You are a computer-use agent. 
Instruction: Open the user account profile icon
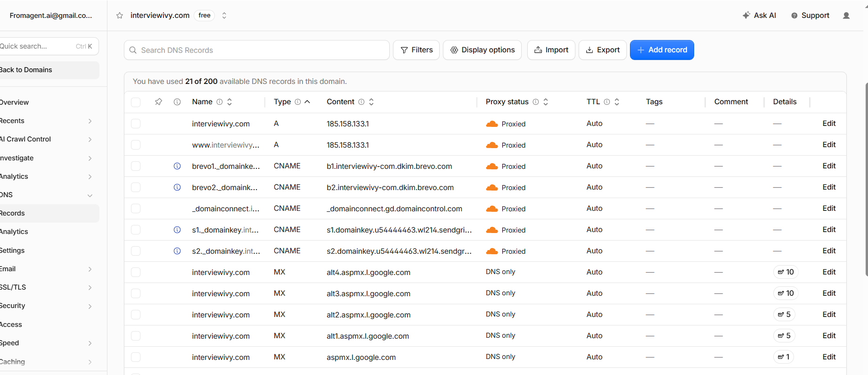(846, 16)
